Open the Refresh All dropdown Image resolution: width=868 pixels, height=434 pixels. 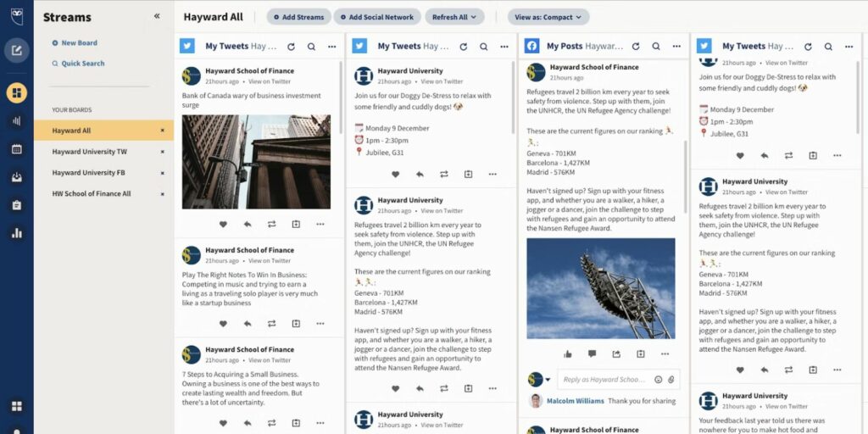454,17
